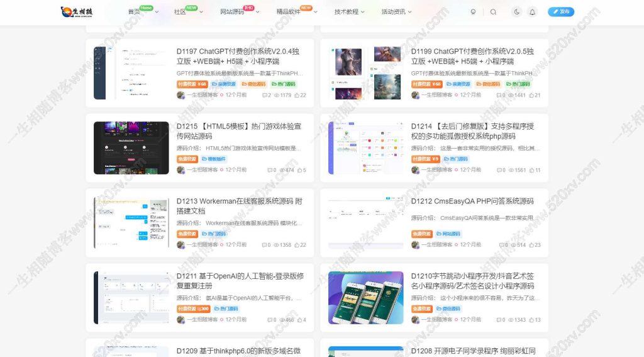Open the D1211 OpenAI post title
This screenshot has height=357, width=644.
pyautogui.click(x=240, y=281)
